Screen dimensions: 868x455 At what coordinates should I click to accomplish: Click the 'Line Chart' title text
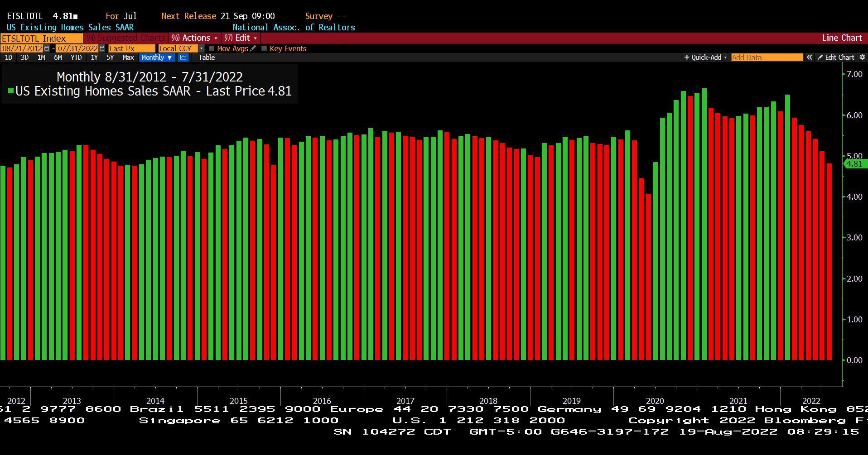tap(842, 38)
